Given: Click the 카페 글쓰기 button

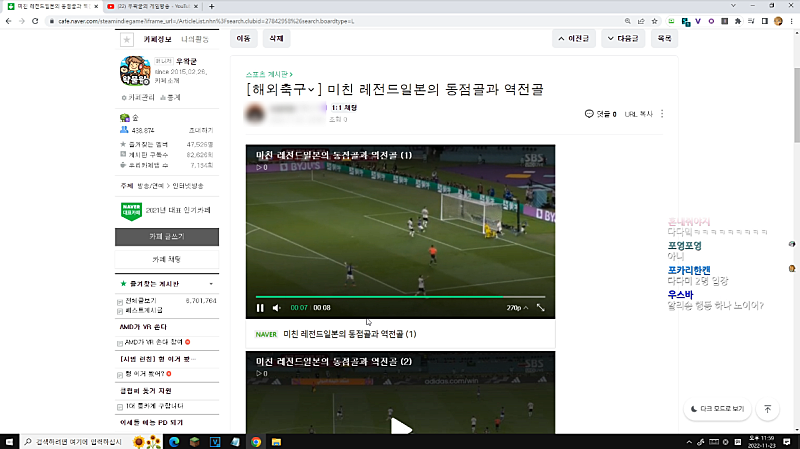Looking at the screenshot, I should point(167,237).
